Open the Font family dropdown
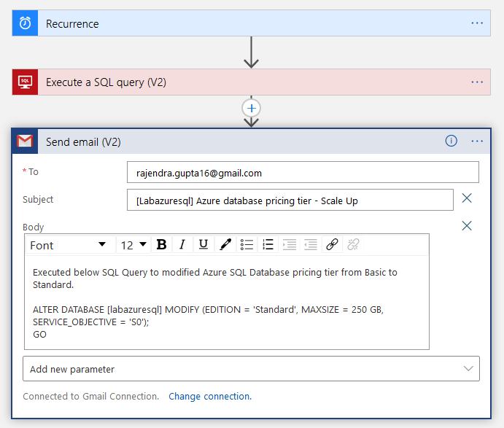This screenshot has width=504, height=428. 68,245
